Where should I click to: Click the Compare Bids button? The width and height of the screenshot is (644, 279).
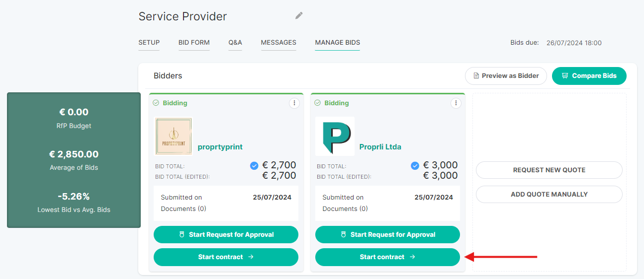click(589, 76)
